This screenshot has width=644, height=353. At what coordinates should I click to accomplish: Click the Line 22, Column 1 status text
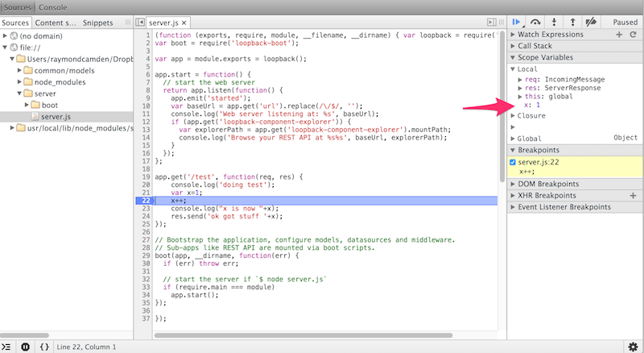tap(86, 347)
